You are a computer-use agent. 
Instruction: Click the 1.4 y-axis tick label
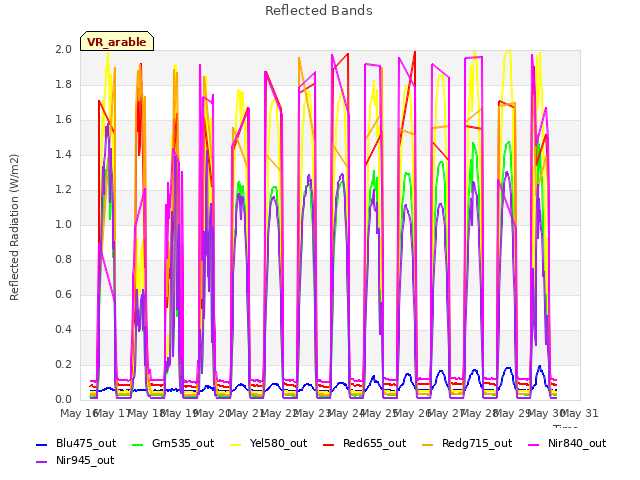(x=63, y=154)
